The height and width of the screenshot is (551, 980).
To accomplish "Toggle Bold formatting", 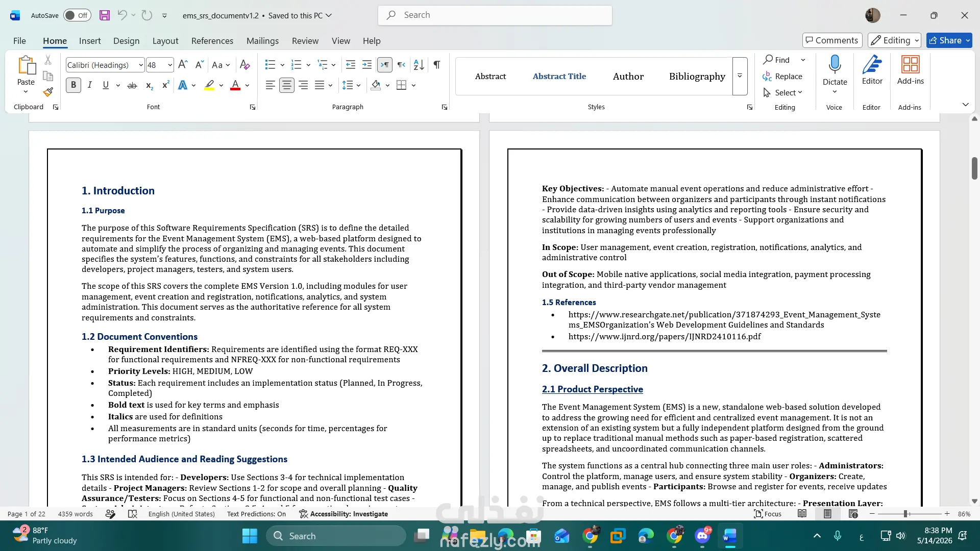I will tap(73, 85).
